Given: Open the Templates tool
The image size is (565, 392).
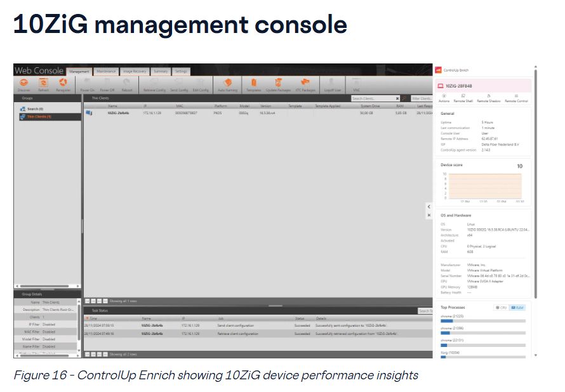Looking at the screenshot, I should 254,85.
